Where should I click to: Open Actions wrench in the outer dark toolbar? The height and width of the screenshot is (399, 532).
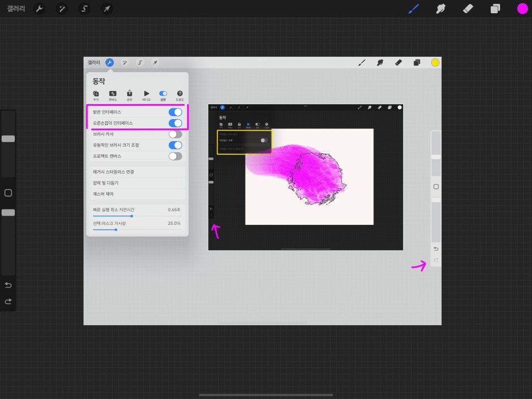[39, 9]
